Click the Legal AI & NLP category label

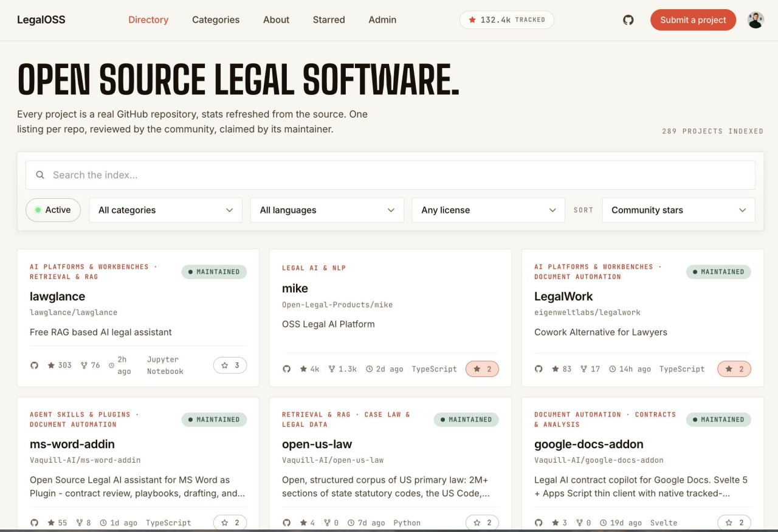click(314, 268)
